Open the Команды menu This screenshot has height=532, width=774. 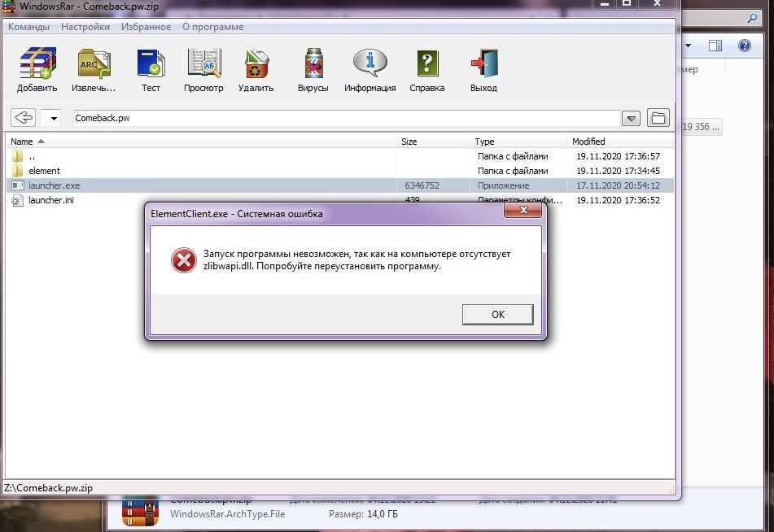coord(28,27)
